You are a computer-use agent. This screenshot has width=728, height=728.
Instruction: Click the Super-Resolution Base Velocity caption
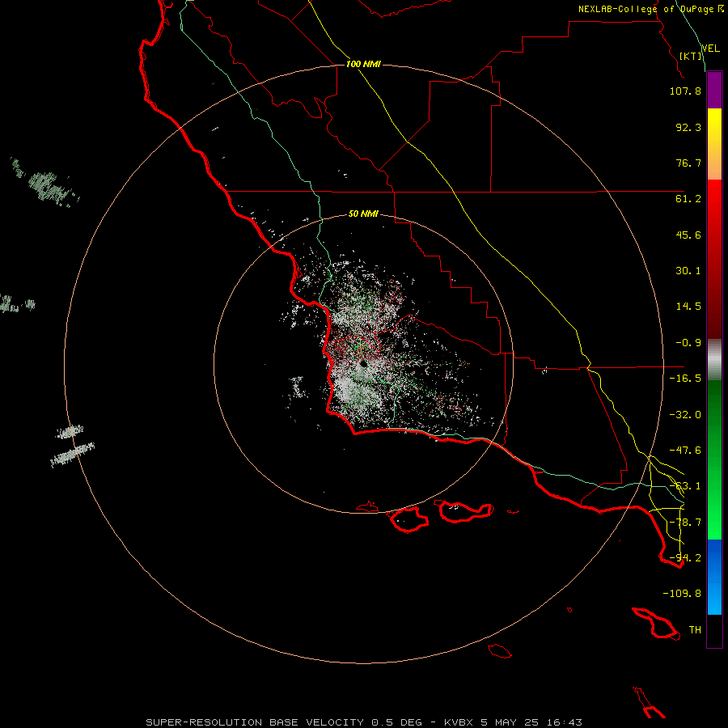click(x=363, y=722)
